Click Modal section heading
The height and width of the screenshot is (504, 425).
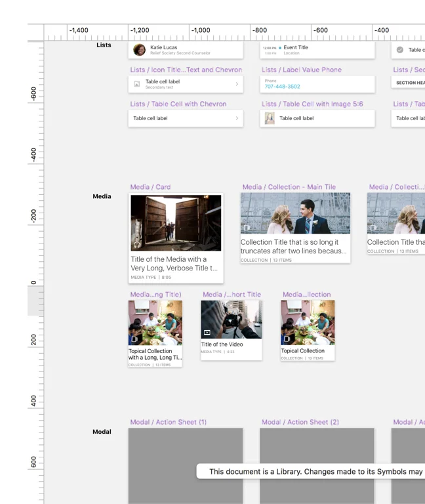[x=102, y=432]
